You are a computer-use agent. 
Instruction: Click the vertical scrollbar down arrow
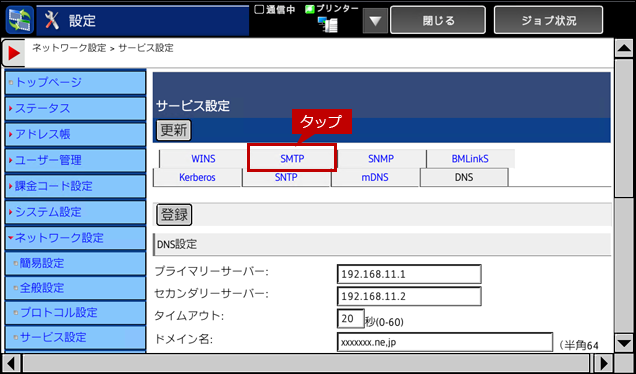point(624,343)
